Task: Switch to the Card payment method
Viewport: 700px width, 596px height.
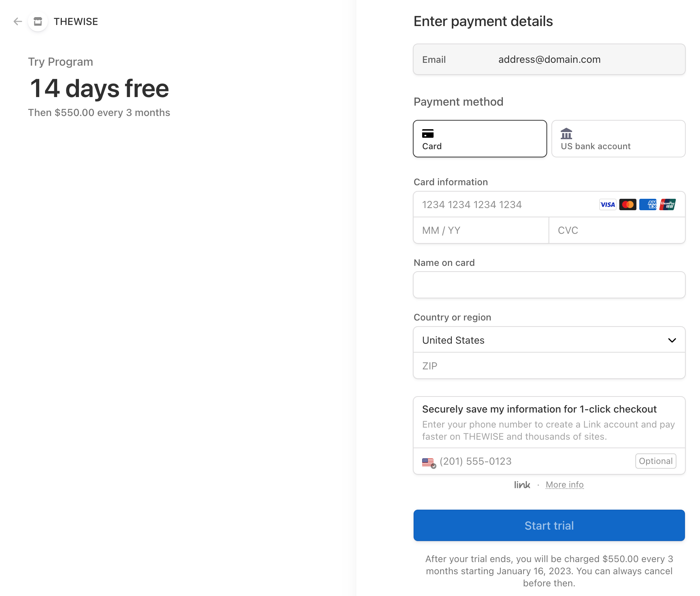Action: click(x=480, y=138)
